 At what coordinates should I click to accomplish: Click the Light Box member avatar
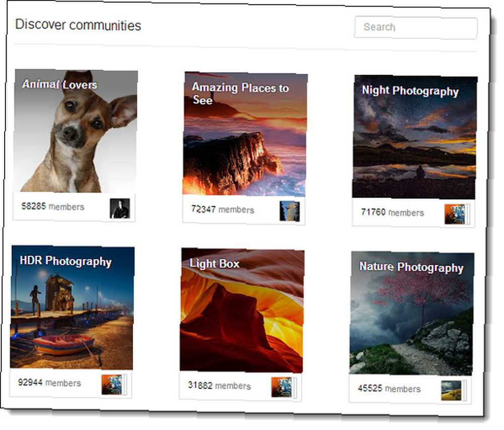pyautogui.click(x=282, y=387)
